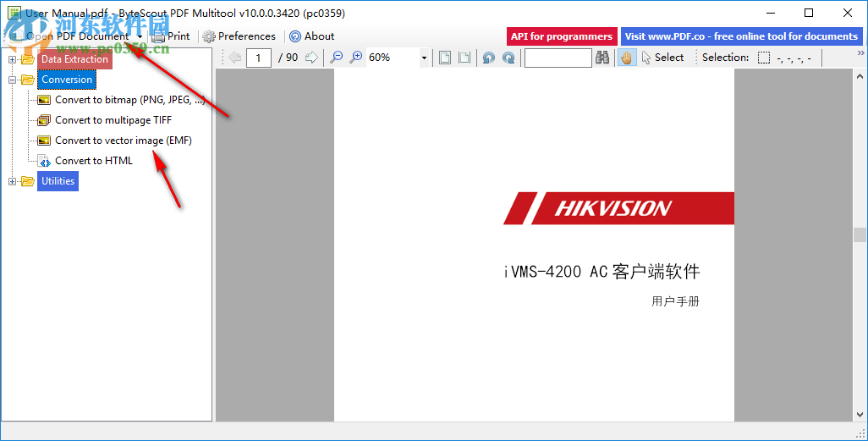Click the Print printer icon
This screenshot has width=868, height=441.
click(158, 36)
